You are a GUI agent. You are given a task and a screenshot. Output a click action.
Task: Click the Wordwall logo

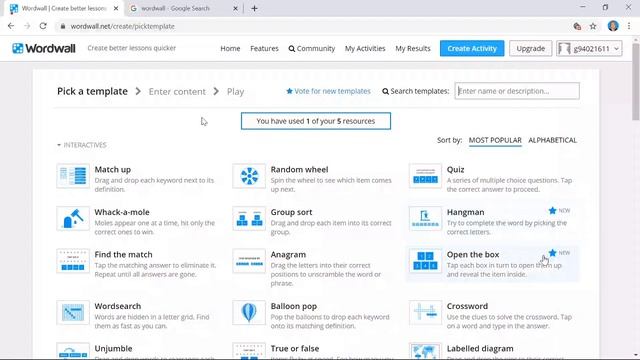[x=44, y=48]
